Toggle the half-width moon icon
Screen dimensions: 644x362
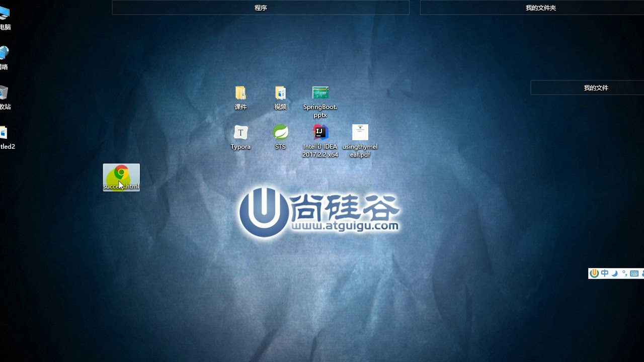point(614,274)
